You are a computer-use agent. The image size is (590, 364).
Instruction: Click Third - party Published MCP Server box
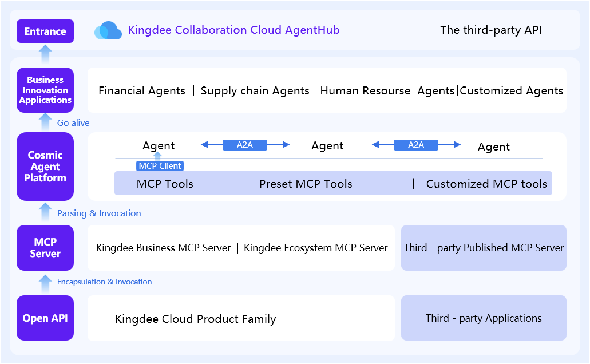pyautogui.click(x=484, y=248)
